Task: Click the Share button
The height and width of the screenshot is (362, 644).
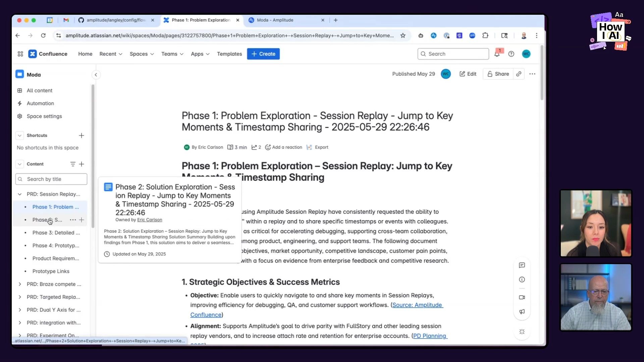Action: (498, 74)
